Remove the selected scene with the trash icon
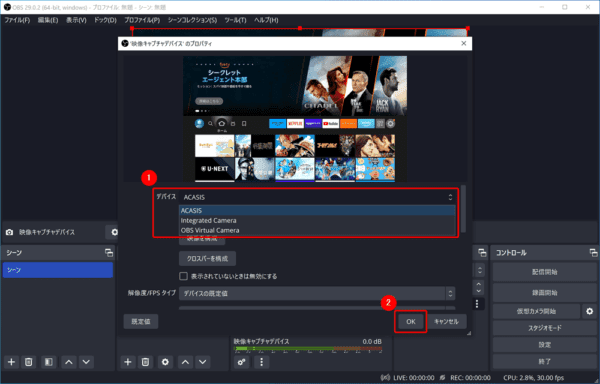The image size is (600, 384). [x=29, y=362]
